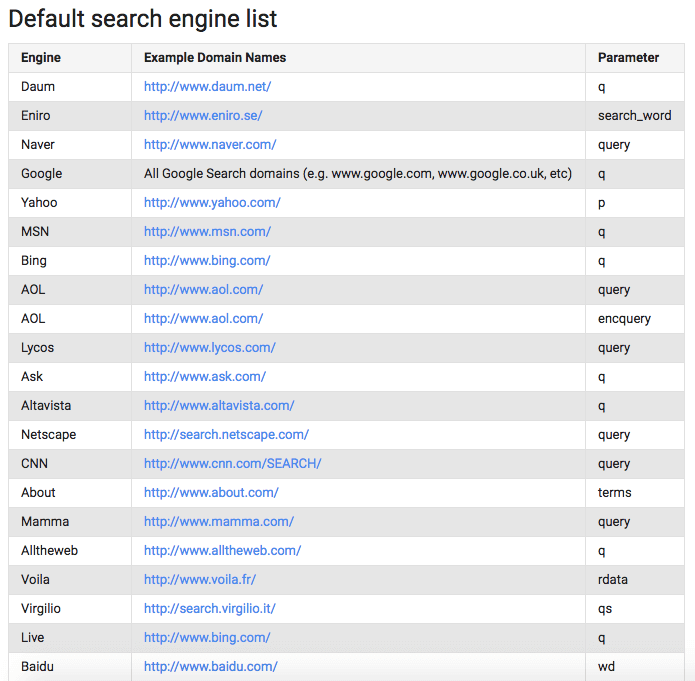Image resolution: width=695 pixels, height=681 pixels.
Task: Click aol.com link with encquery parameter
Action: pyautogui.click(x=203, y=319)
